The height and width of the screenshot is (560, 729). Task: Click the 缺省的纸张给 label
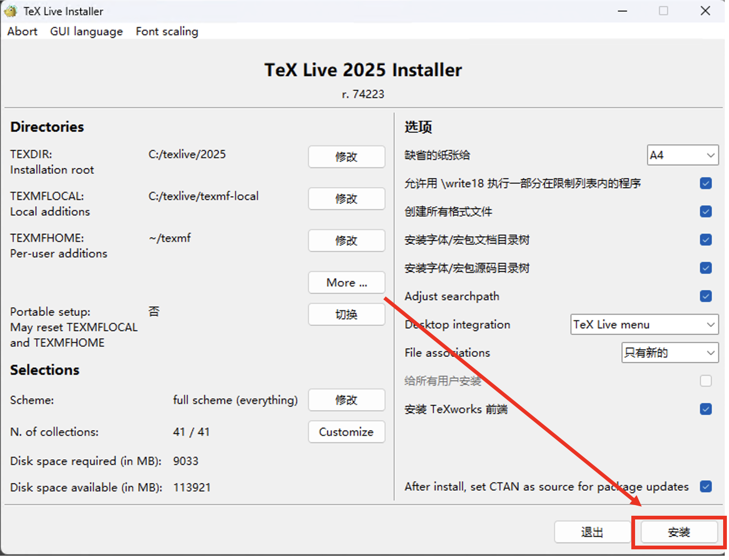[x=437, y=155]
